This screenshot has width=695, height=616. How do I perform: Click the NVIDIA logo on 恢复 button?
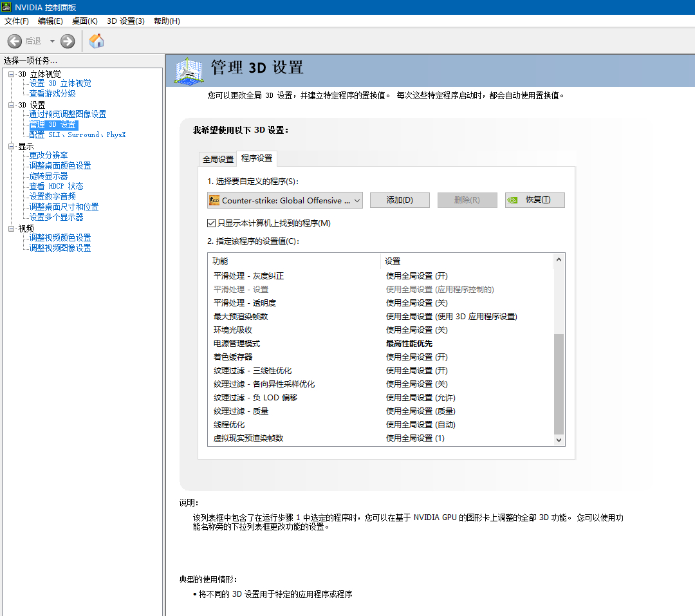point(512,200)
